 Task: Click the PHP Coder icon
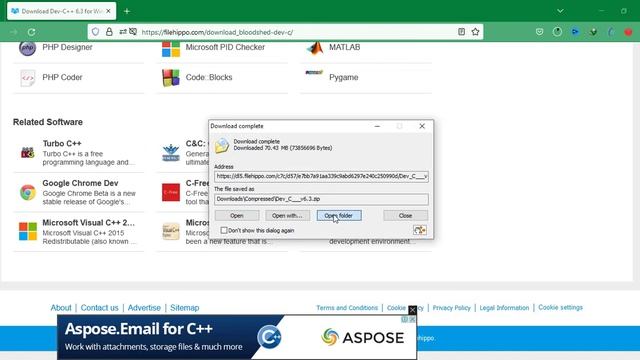point(27,78)
